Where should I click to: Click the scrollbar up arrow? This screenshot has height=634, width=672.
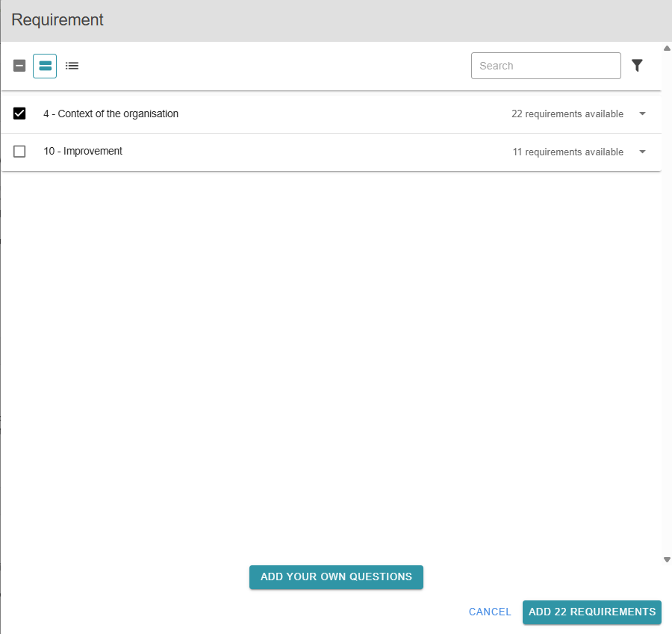pyautogui.click(x=667, y=49)
